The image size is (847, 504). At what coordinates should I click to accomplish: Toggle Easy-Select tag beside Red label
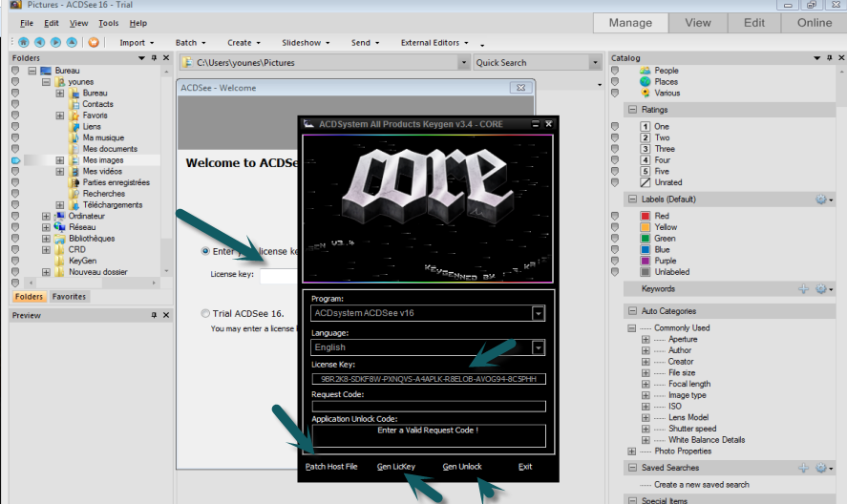point(615,216)
